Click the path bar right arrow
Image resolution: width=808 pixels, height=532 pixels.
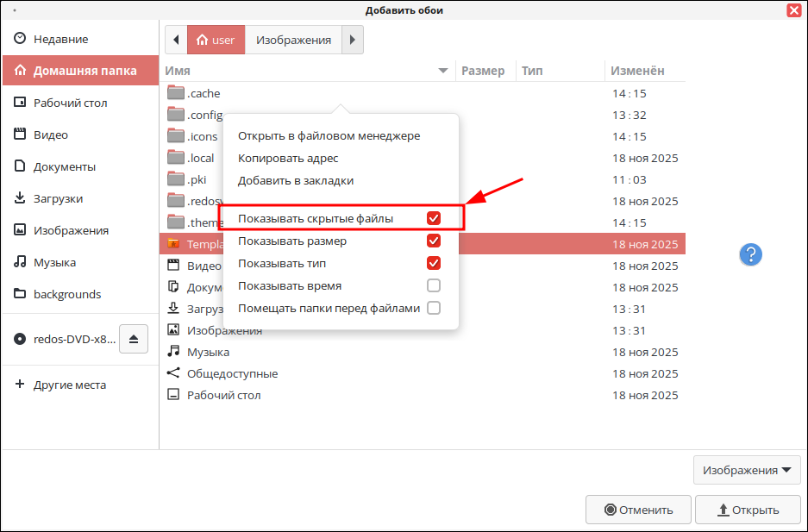(x=353, y=40)
